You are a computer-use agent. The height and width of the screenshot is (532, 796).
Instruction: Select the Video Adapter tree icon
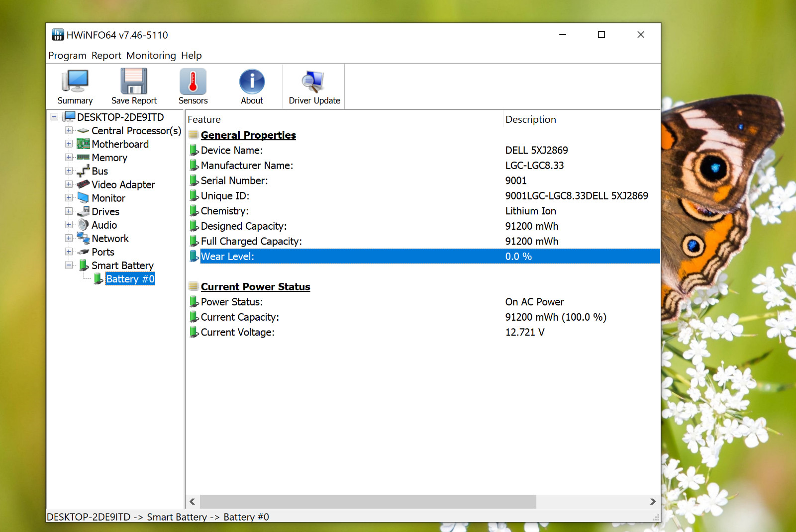83,184
